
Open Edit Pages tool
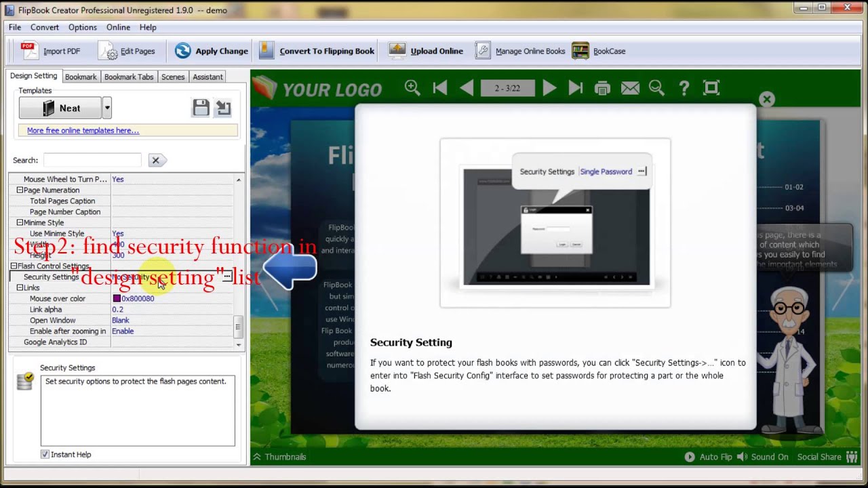point(127,51)
